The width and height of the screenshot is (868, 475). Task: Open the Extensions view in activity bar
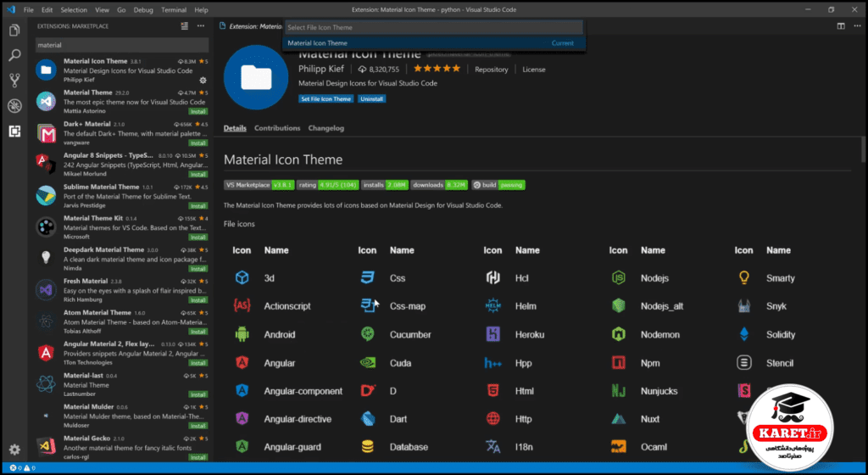pos(14,131)
